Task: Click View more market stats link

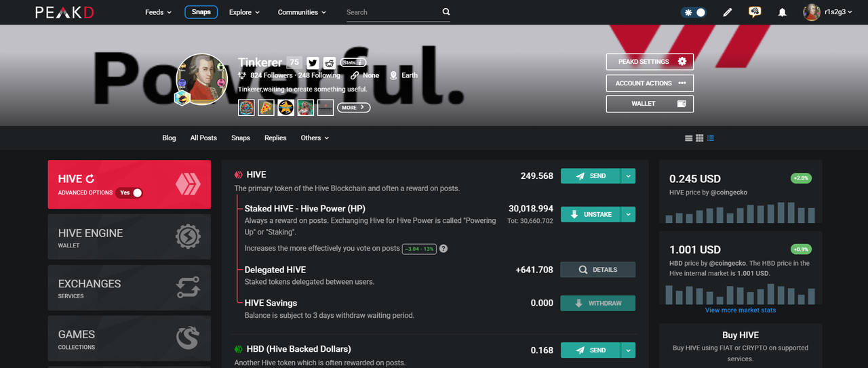Action: pos(741,310)
